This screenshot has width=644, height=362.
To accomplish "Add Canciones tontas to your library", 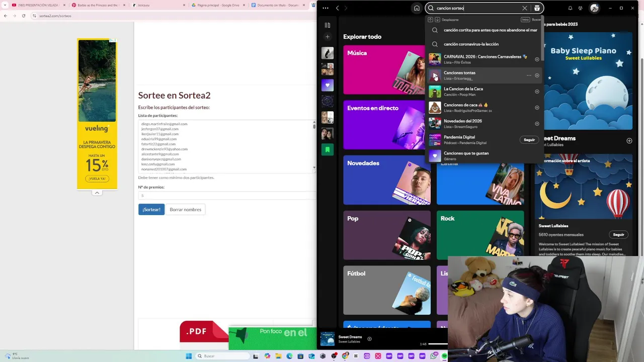I will pos(537,75).
